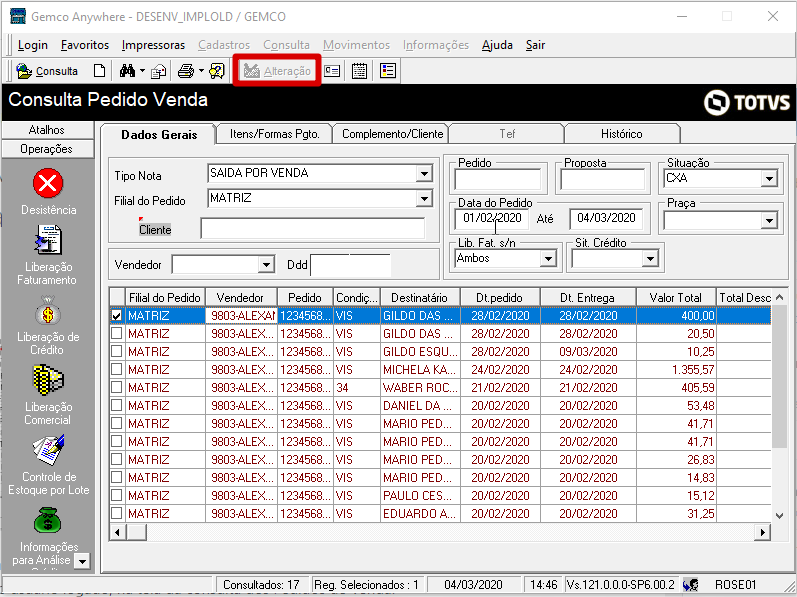The height and width of the screenshot is (597, 797).
Task: Open Informações para Análise green bag icon
Action: point(48,520)
